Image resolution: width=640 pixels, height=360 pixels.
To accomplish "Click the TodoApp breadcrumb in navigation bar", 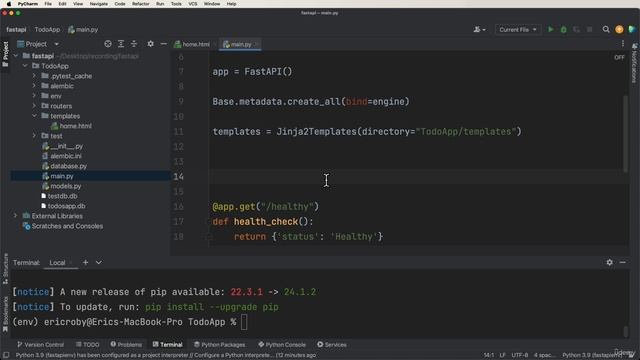I will (x=47, y=29).
